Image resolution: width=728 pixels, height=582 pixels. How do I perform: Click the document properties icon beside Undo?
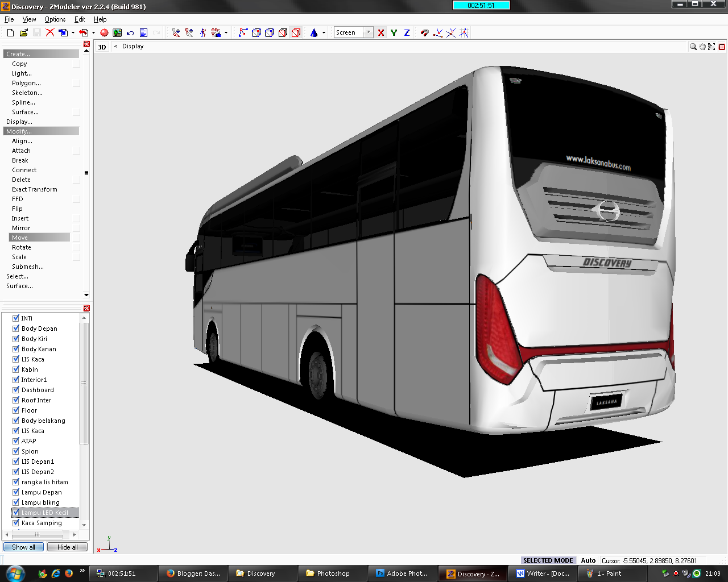click(x=143, y=32)
